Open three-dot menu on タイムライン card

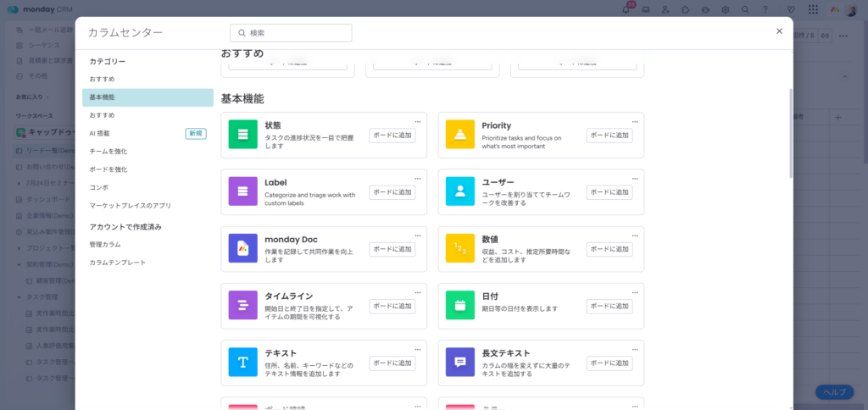tap(418, 291)
